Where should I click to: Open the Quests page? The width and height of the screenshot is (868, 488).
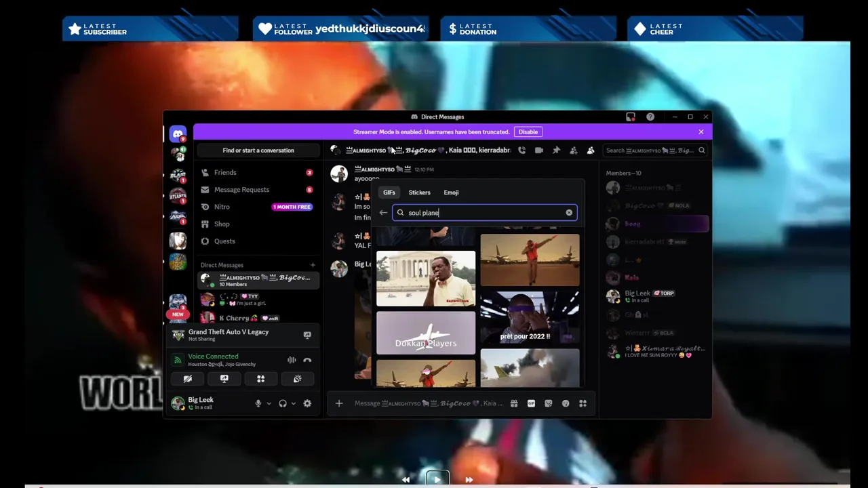(258, 241)
